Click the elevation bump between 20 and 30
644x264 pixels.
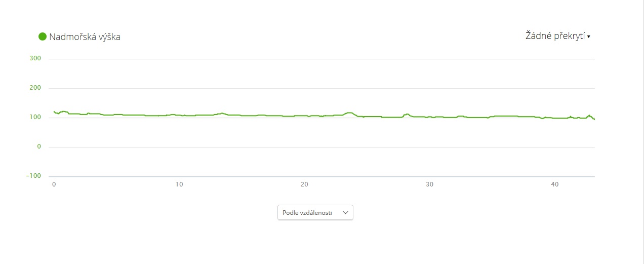(x=349, y=112)
